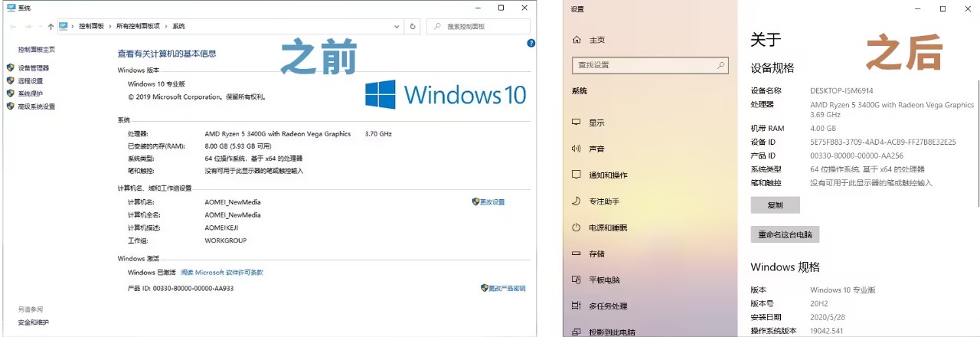The width and height of the screenshot is (980, 337).
Task: Open 远程设置 in sidebar
Action: 30,80
